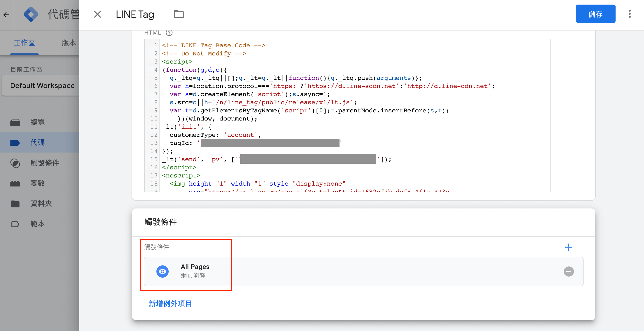Click the 觸發條件 section heading
The height and width of the screenshot is (331, 644).
pos(160,222)
